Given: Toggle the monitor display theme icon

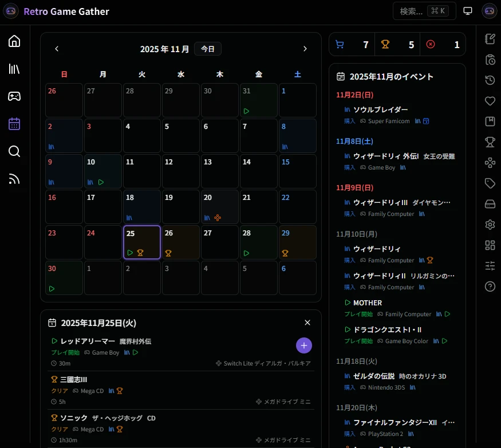Looking at the screenshot, I should (468, 11).
